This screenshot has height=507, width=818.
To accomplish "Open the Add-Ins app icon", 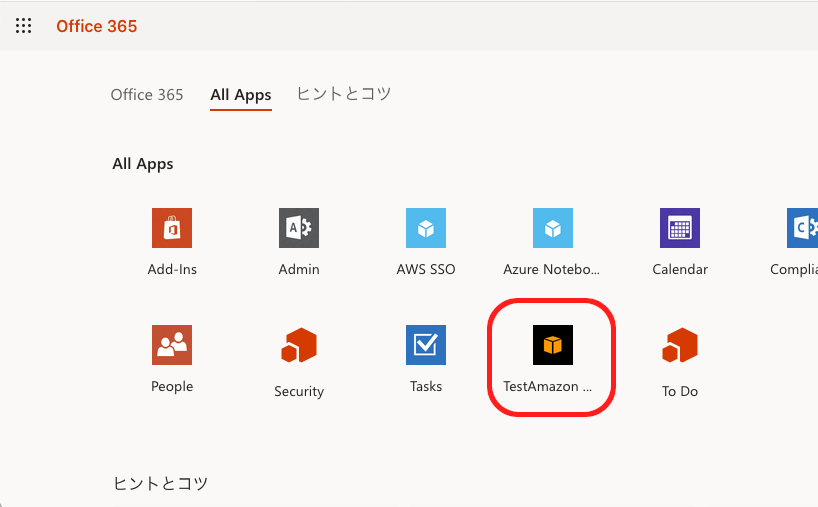I will [172, 228].
